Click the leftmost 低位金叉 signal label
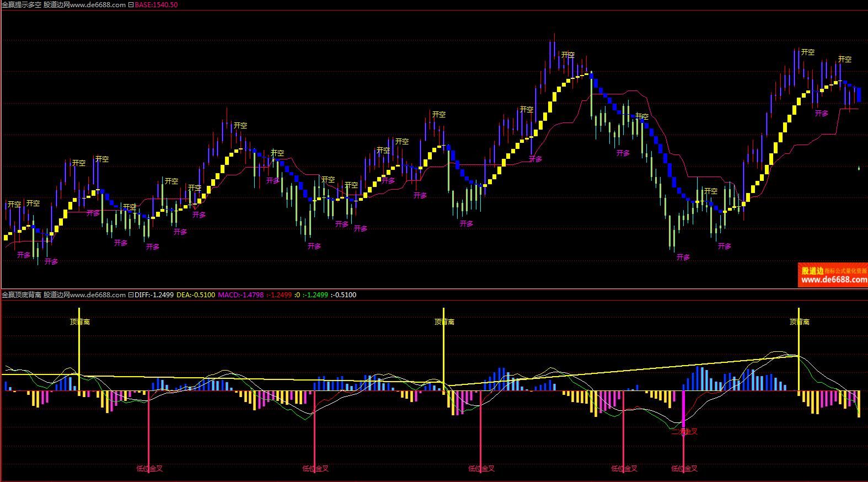The height and width of the screenshot is (482, 868). [x=149, y=469]
